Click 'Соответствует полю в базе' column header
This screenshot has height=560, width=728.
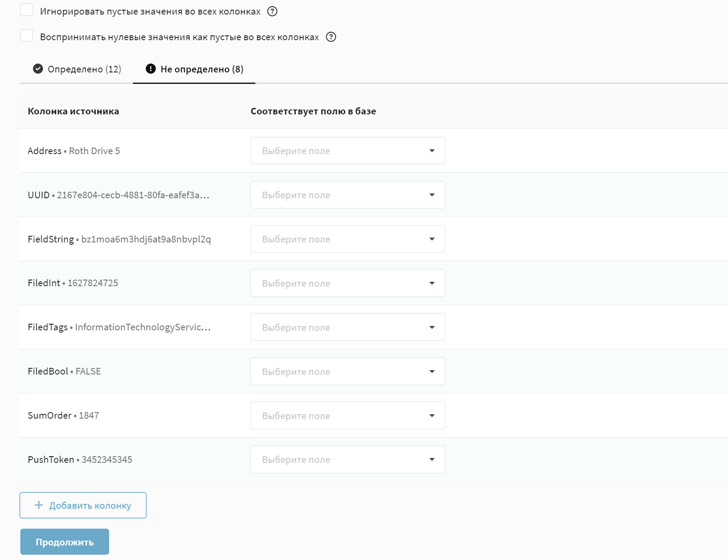313,111
